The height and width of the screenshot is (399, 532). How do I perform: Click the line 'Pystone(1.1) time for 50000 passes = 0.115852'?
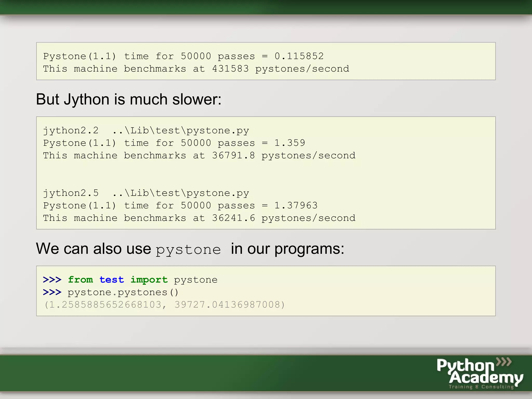(183, 56)
